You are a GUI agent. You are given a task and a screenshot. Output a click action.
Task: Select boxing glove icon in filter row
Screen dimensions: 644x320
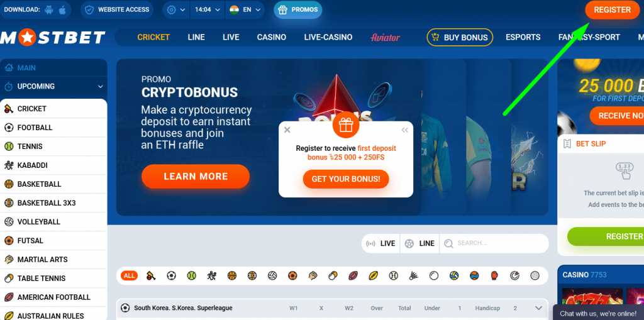point(494,275)
